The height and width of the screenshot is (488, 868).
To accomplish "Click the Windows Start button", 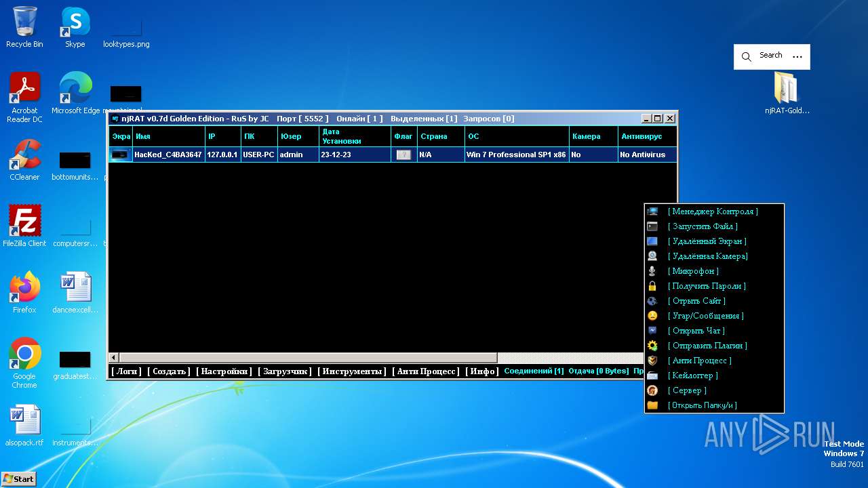I will [18, 479].
